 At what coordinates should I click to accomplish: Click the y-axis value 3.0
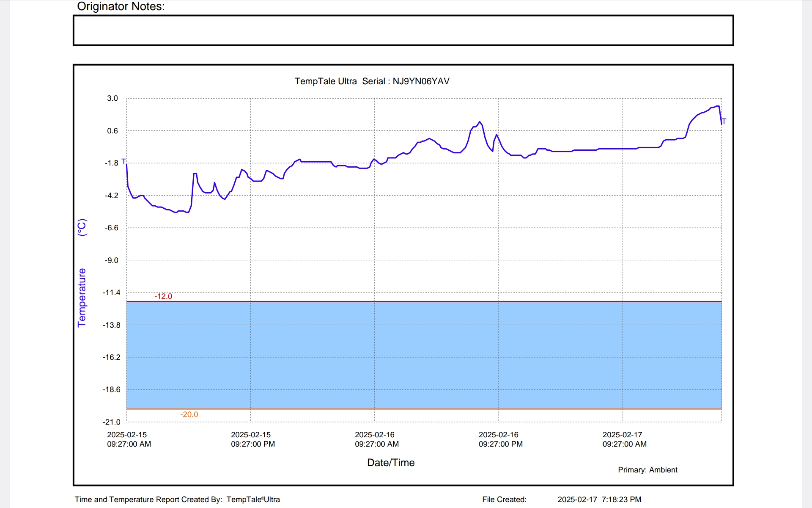coord(112,98)
